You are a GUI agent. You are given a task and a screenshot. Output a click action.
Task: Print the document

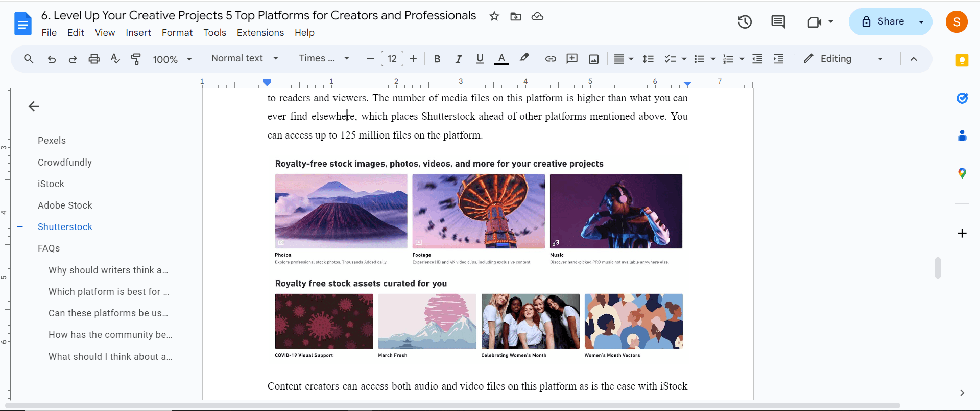point(94,59)
